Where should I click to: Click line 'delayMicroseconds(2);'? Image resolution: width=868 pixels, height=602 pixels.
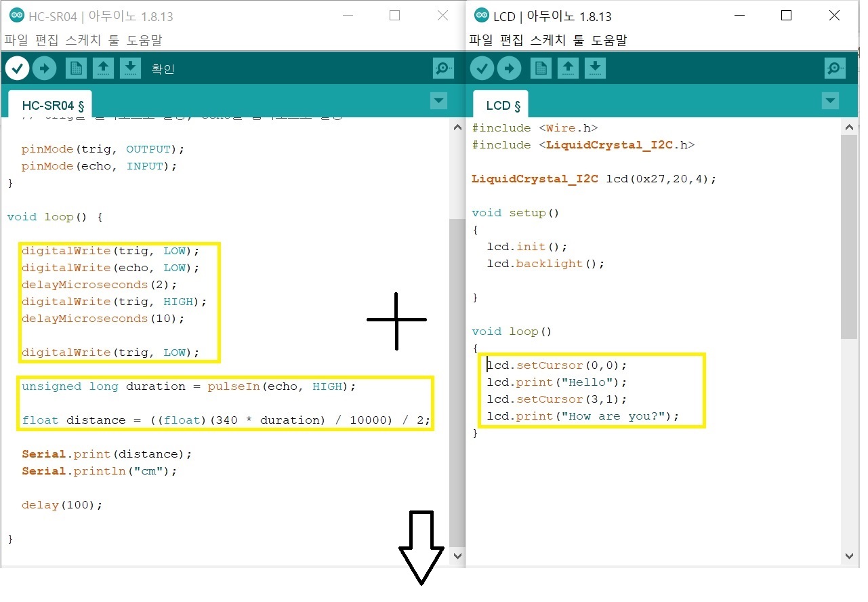click(x=99, y=285)
